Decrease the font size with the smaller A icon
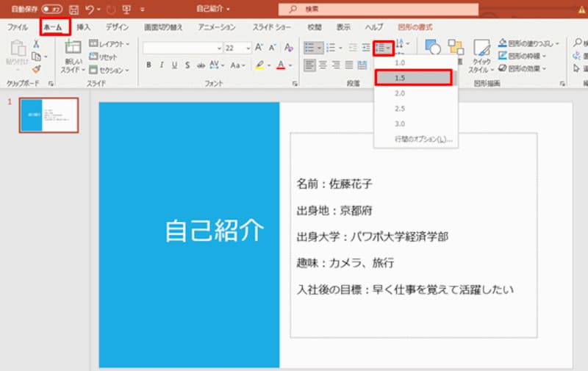Viewport: 588px width, 371px height. (272, 48)
